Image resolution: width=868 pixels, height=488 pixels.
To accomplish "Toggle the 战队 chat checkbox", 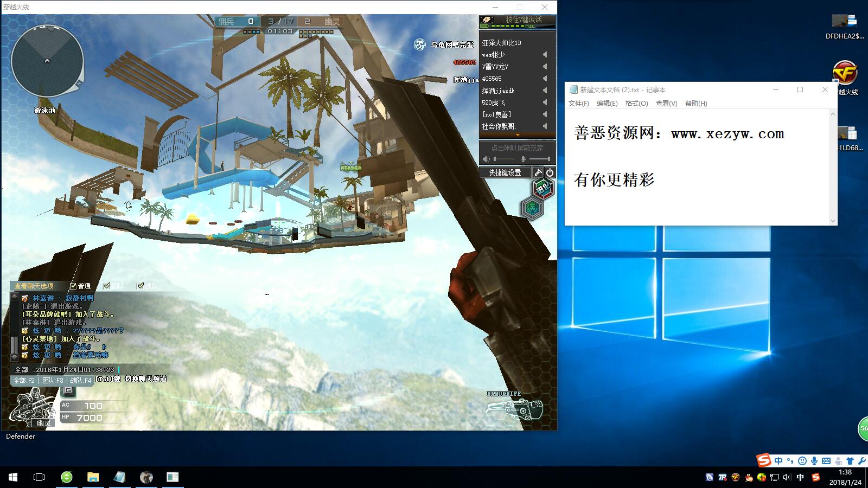I will point(141,286).
